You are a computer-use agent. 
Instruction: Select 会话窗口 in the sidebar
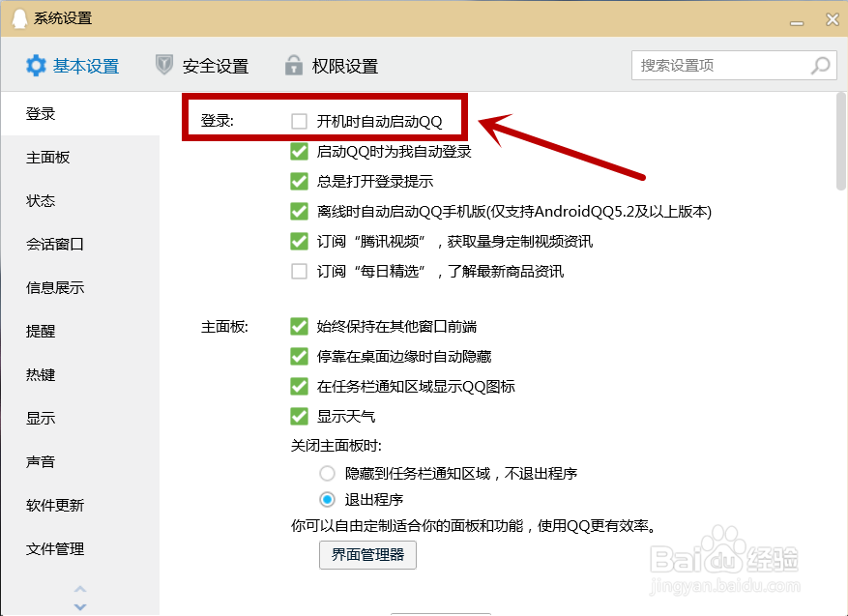(80, 245)
